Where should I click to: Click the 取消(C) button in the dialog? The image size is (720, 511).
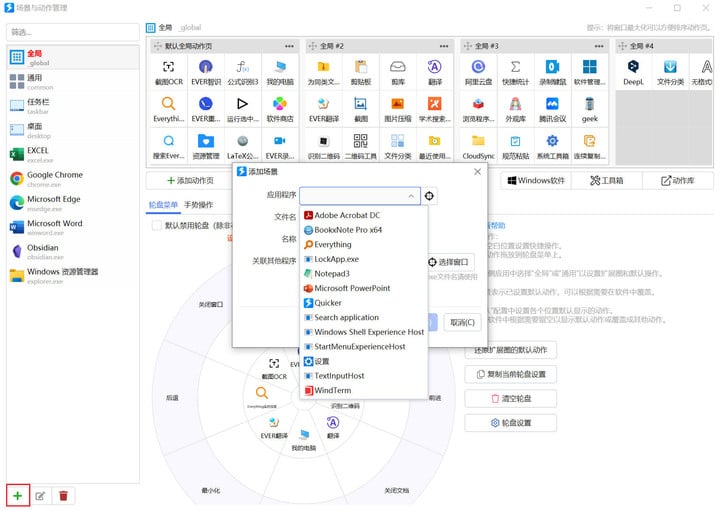(x=462, y=322)
